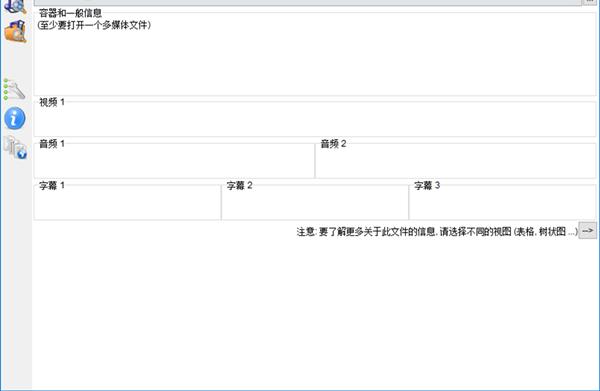
Task: Click the 字幕 1 panel
Action: [127, 202]
